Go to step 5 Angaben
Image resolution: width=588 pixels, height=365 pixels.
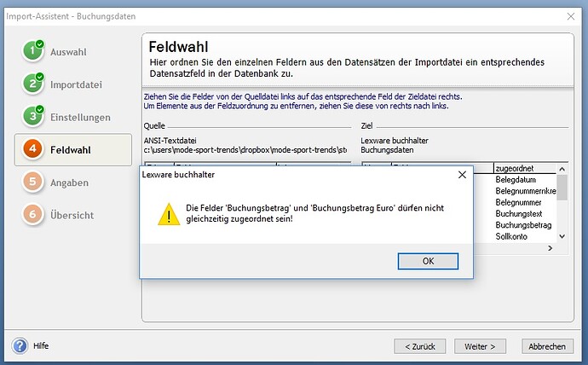tap(56, 182)
